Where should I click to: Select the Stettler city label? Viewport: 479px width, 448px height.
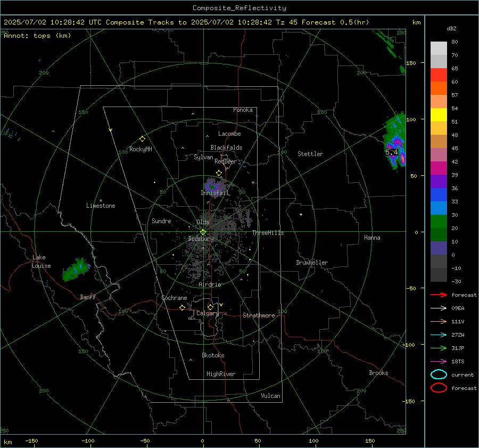[310, 154]
